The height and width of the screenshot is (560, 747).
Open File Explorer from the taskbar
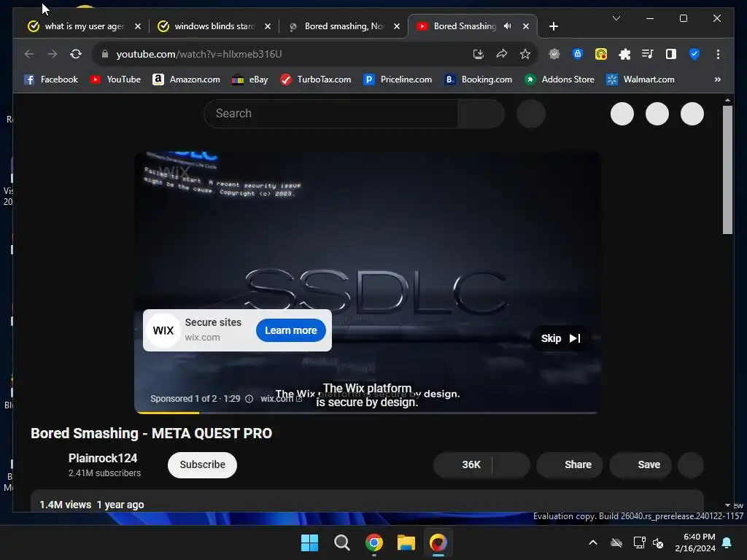[x=406, y=542]
